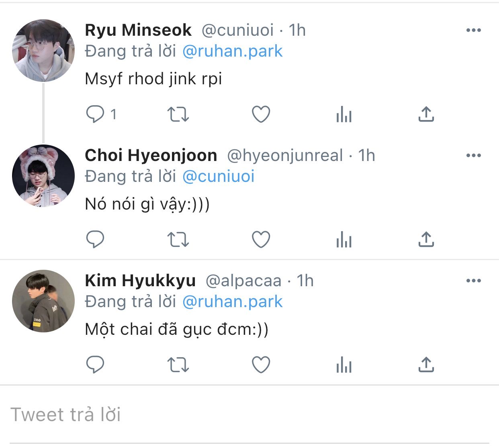View analytics for Kim Hyukkyu's tweet
The image size is (499, 448).
pyautogui.click(x=344, y=365)
